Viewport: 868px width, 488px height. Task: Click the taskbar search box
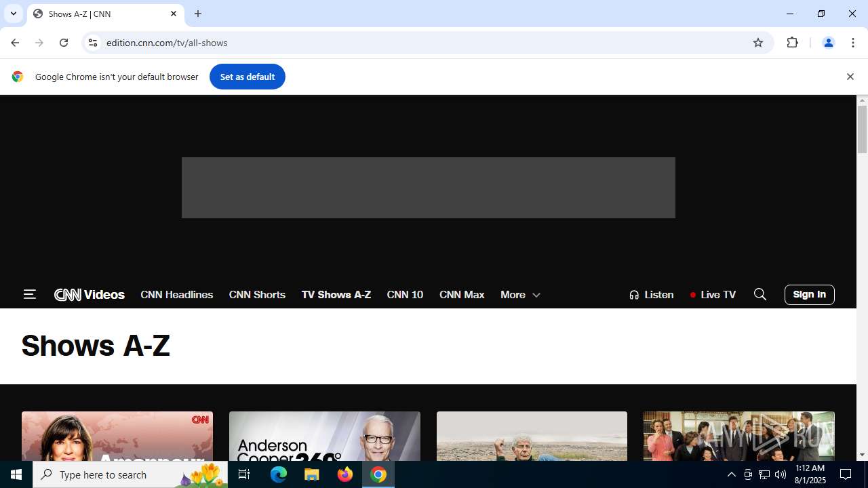(x=131, y=474)
